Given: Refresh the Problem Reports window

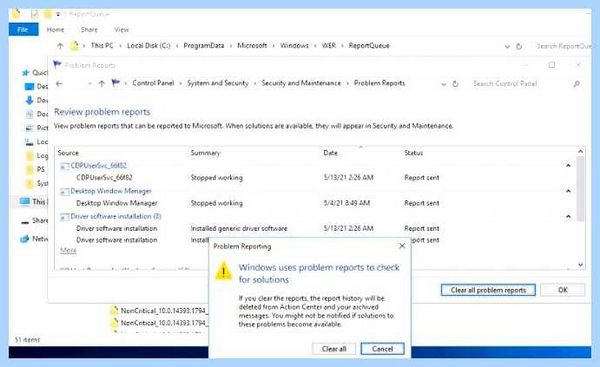Looking at the screenshot, I should click(455, 84).
